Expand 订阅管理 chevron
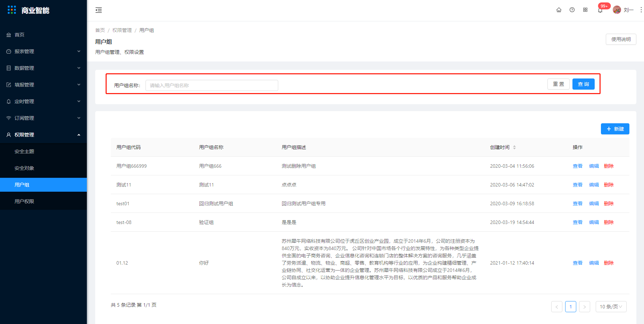Viewport: 644px width, 324px height. (79, 118)
